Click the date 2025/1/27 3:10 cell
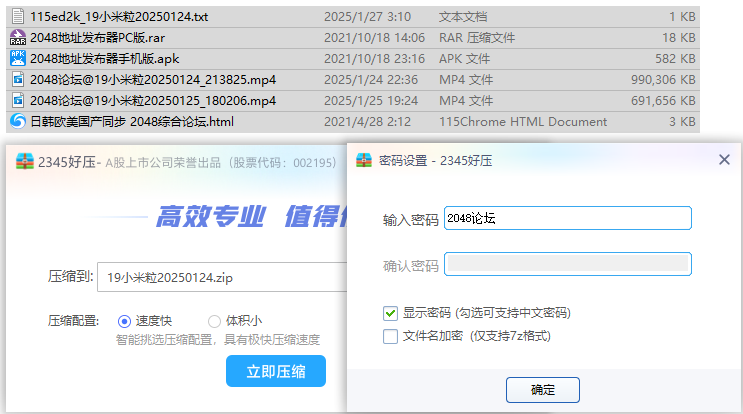Viewport: 743px width, 414px height. [367, 17]
